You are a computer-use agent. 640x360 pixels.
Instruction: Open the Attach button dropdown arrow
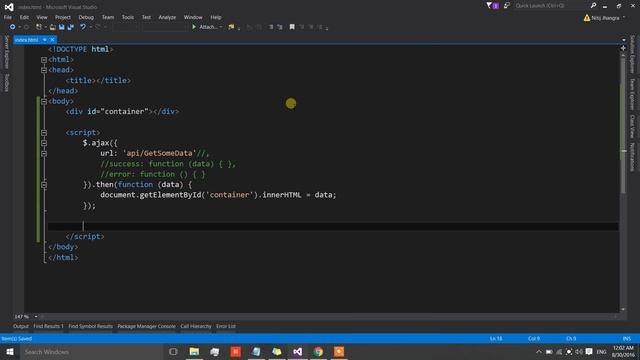(221, 27)
